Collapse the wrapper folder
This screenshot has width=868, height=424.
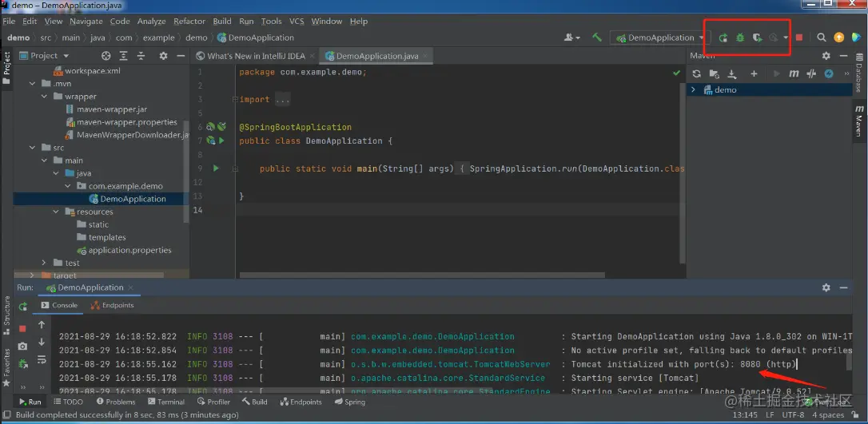pyautogui.click(x=44, y=96)
